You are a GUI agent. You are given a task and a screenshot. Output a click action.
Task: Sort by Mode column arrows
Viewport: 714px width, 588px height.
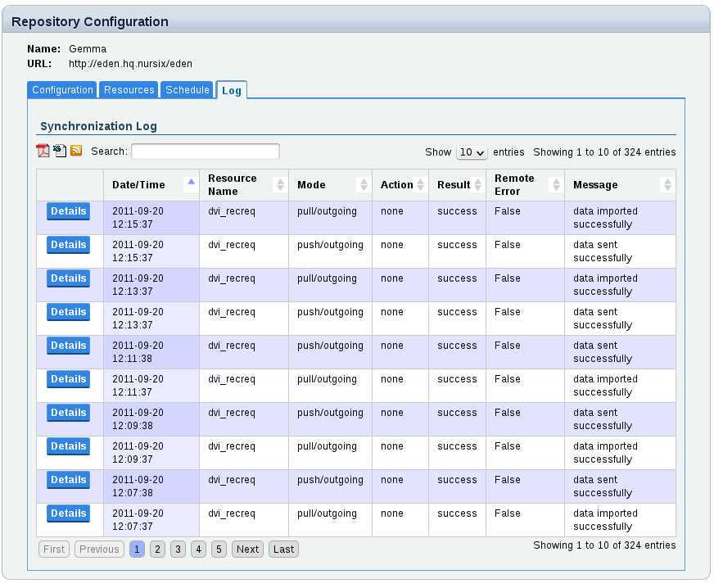pos(363,185)
